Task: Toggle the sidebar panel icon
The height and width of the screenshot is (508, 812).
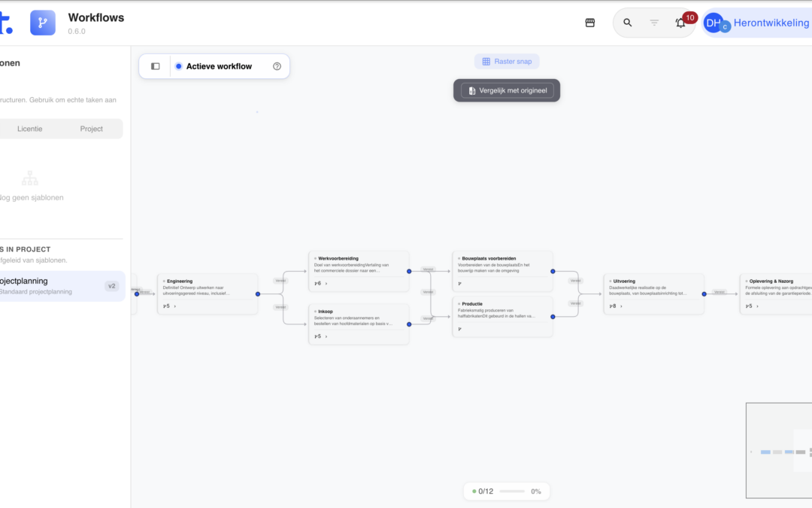Action: pyautogui.click(x=156, y=66)
